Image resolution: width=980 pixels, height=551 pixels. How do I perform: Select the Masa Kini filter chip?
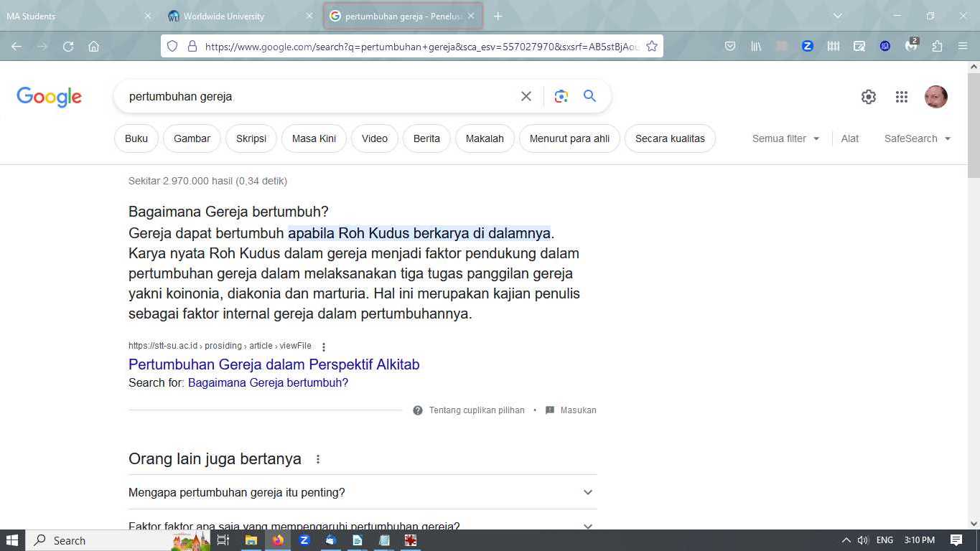click(x=314, y=138)
